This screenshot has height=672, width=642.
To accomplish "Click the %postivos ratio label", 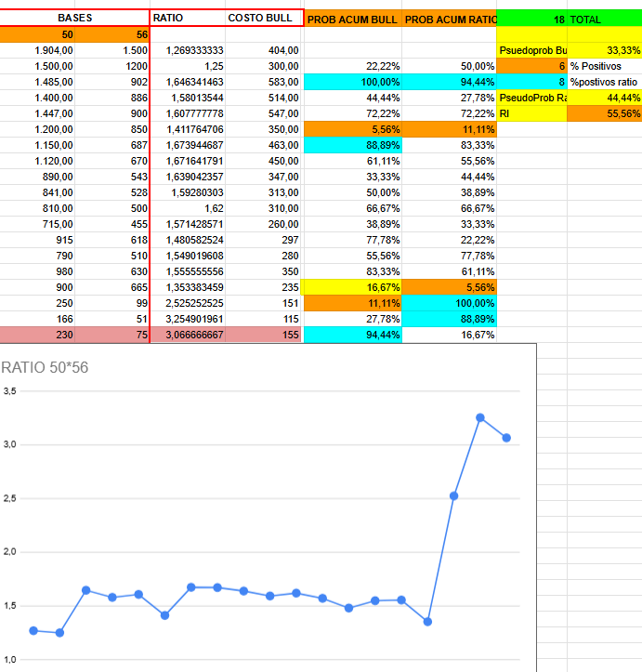I will click(x=604, y=82).
